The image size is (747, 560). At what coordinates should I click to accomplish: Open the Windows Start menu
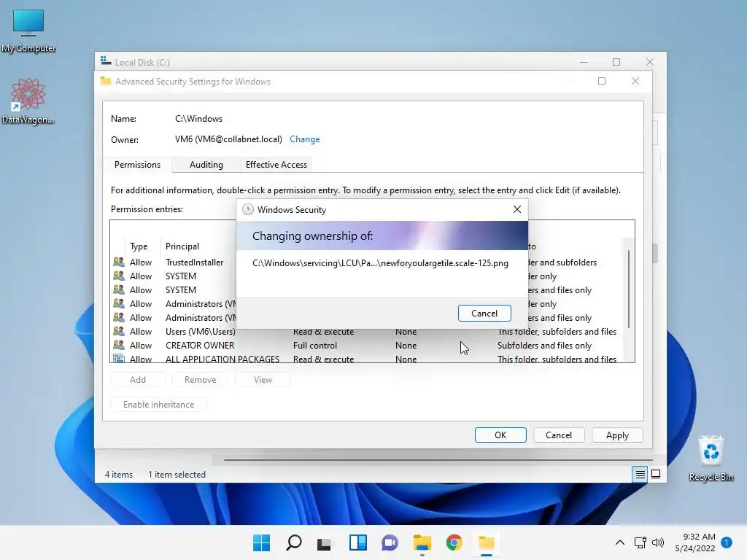point(261,542)
